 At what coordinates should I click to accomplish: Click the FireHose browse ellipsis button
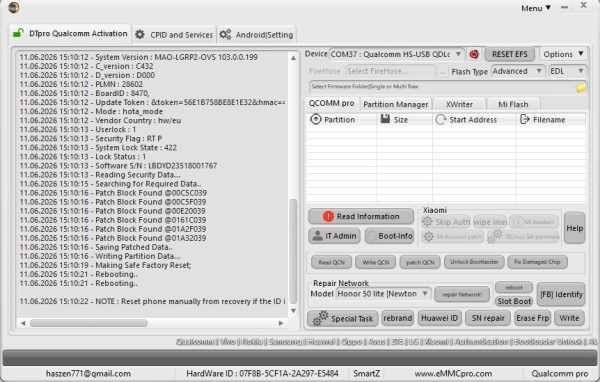[x=443, y=72]
